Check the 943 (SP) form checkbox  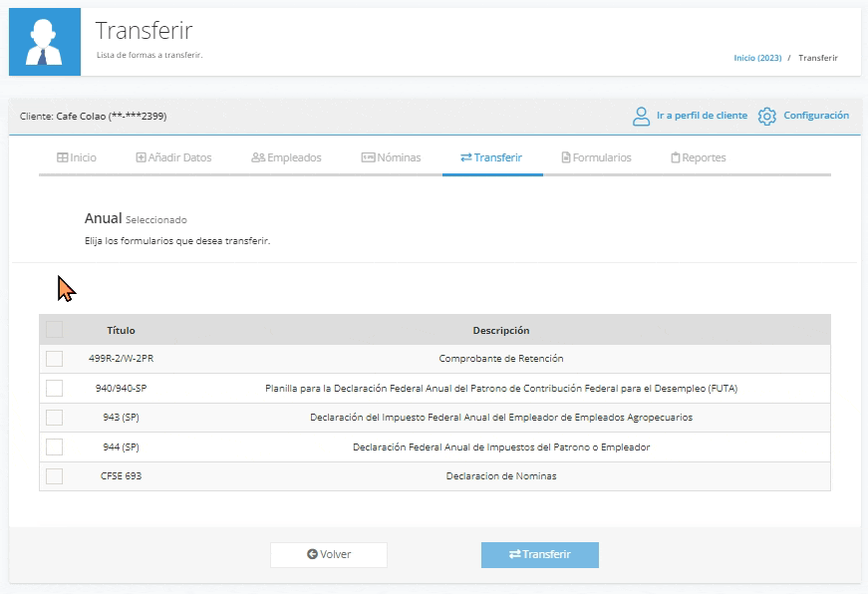[x=54, y=418]
